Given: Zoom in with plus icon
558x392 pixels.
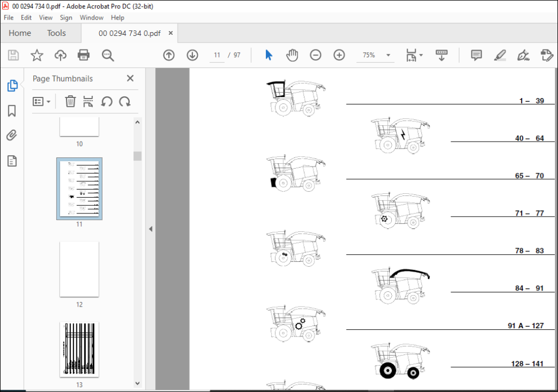Looking at the screenshot, I should tap(339, 55).
